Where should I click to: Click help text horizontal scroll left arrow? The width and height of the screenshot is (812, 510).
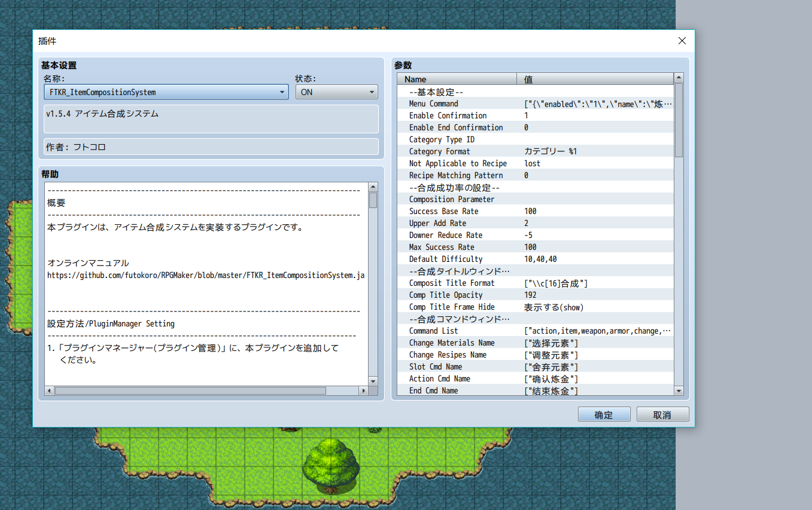click(x=50, y=390)
